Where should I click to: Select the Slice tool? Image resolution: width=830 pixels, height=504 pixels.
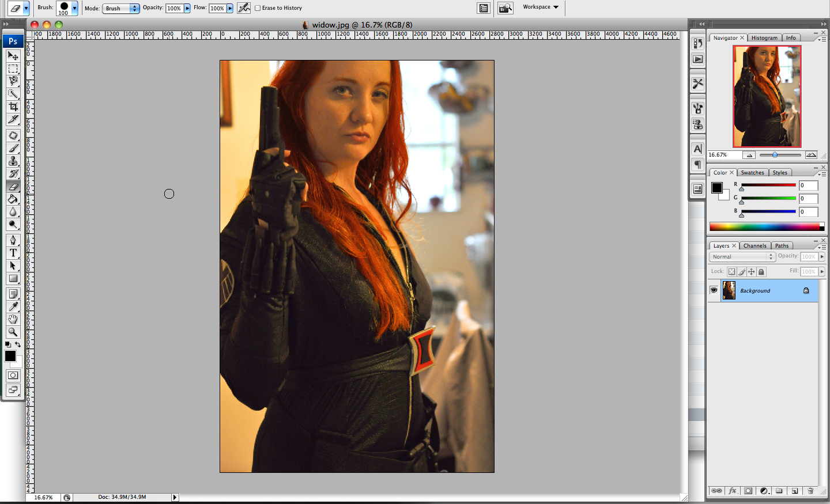click(13, 119)
